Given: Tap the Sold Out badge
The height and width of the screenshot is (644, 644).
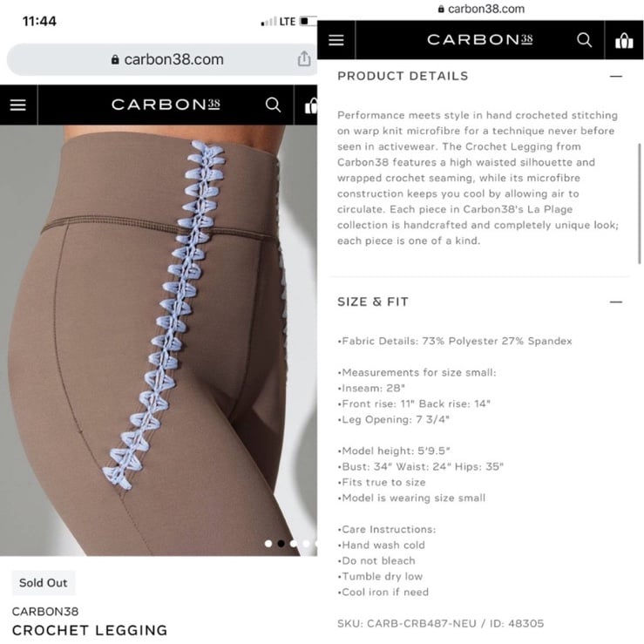Looking at the screenshot, I should (44, 582).
